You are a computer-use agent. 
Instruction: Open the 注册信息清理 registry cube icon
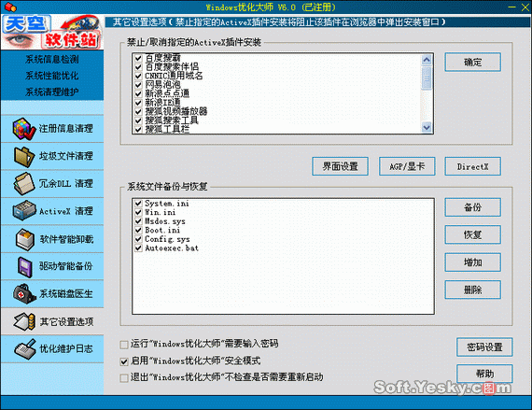(23, 129)
